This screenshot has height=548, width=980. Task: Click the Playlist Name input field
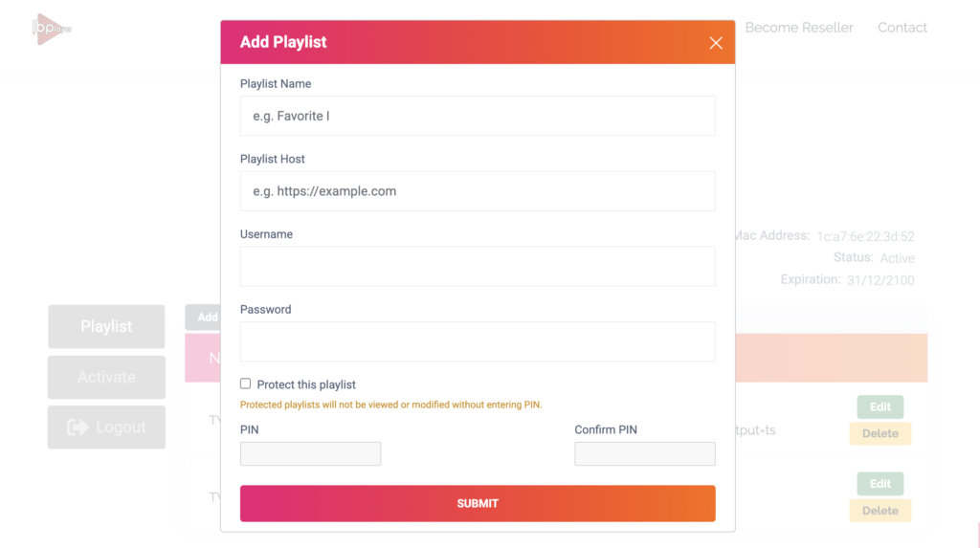pos(477,116)
